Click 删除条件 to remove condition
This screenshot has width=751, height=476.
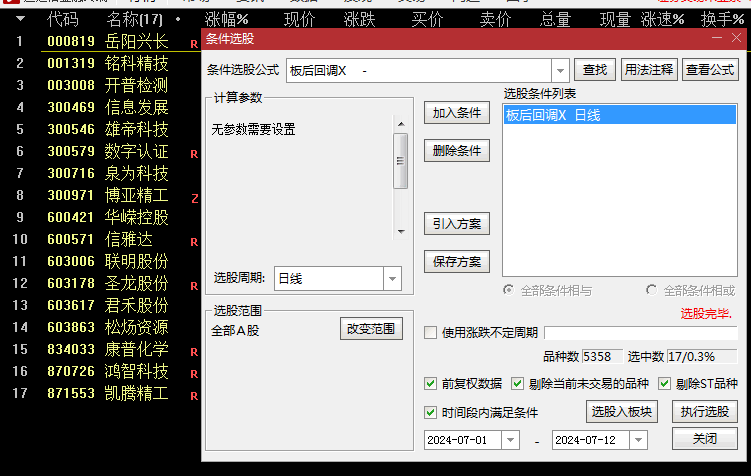(456, 151)
